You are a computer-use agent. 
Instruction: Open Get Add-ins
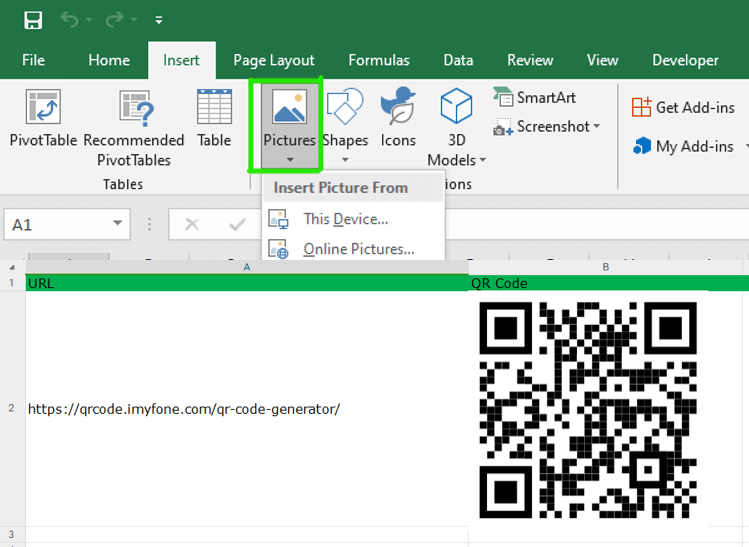point(683,107)
